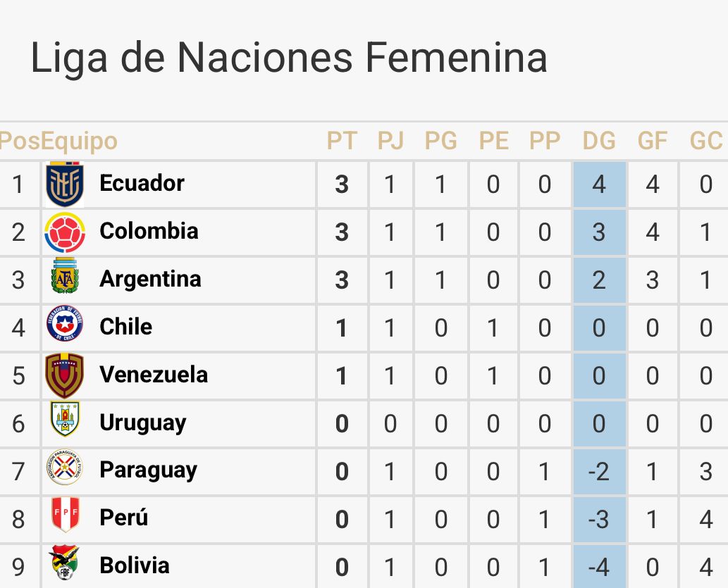728x588 pixels.
Task: Click the Uruguay team shield icon
Action: pos(65,423)
